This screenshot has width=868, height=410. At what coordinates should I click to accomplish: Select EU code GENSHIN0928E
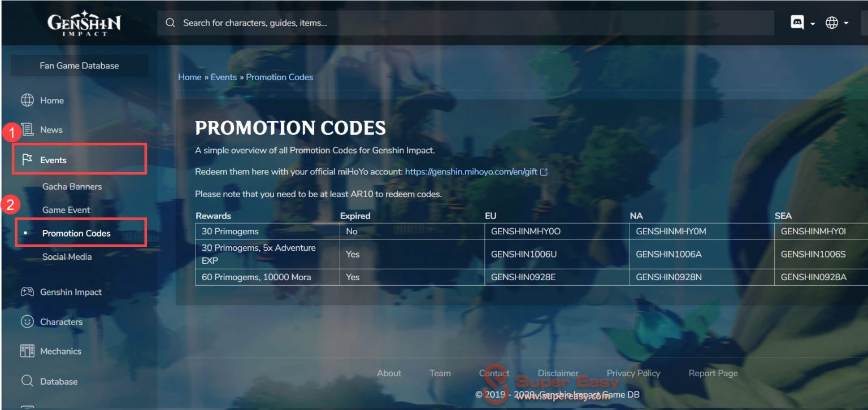[x=523, y=277]
